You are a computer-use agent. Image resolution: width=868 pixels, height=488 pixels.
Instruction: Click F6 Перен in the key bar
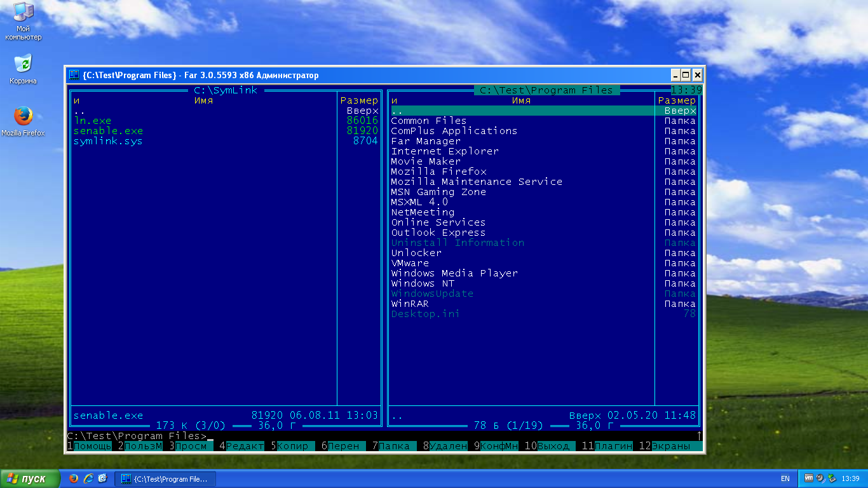344,446
